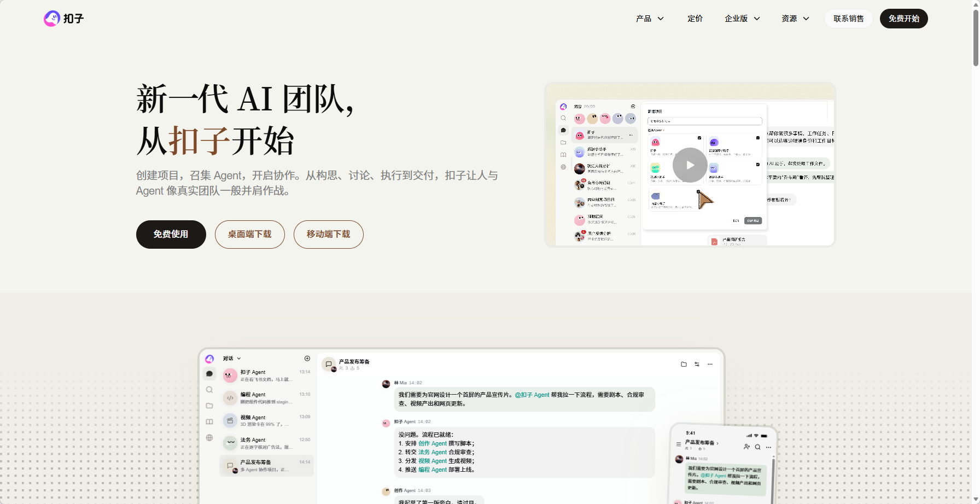Click the 桌面端下载 button

coord(249,235)
